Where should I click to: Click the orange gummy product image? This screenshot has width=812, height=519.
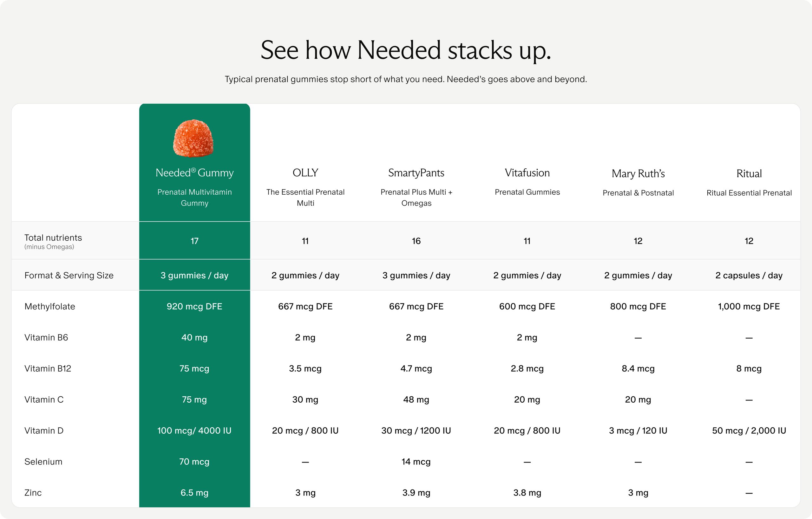[193, 138]
